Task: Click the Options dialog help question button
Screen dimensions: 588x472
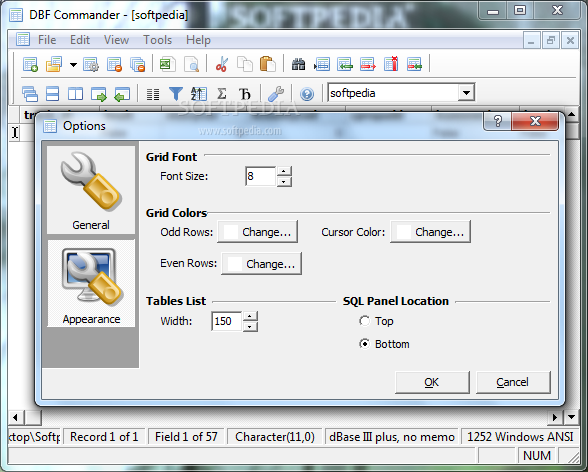Action: (498, 121)
